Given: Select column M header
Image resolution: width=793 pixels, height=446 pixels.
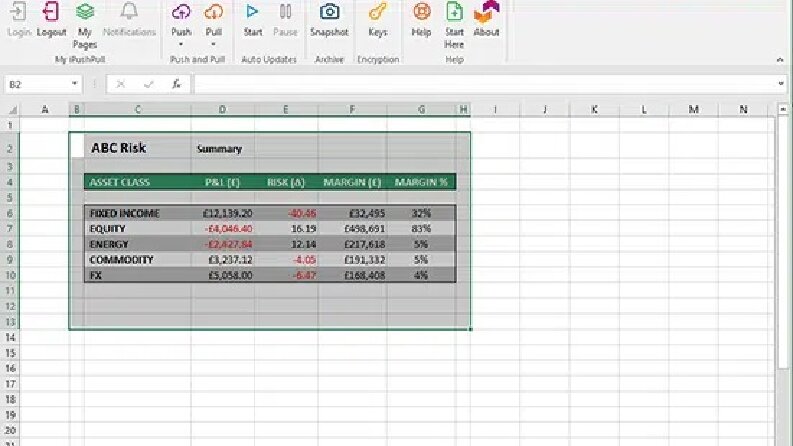Looking at the screenshot, I should (x=693, y=109).
